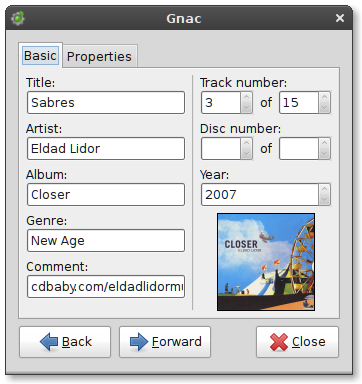
Task: Decrease the total tracks count of 15
Action: pos(324,108)
